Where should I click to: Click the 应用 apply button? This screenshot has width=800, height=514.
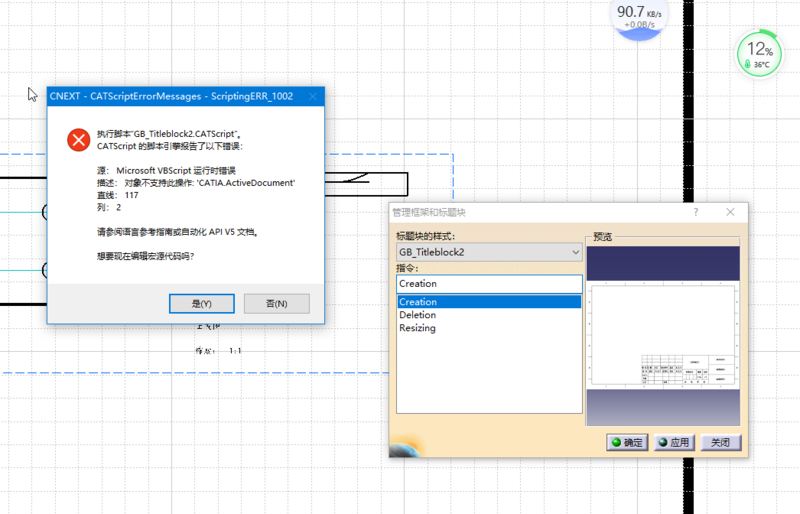click(673, 442)
